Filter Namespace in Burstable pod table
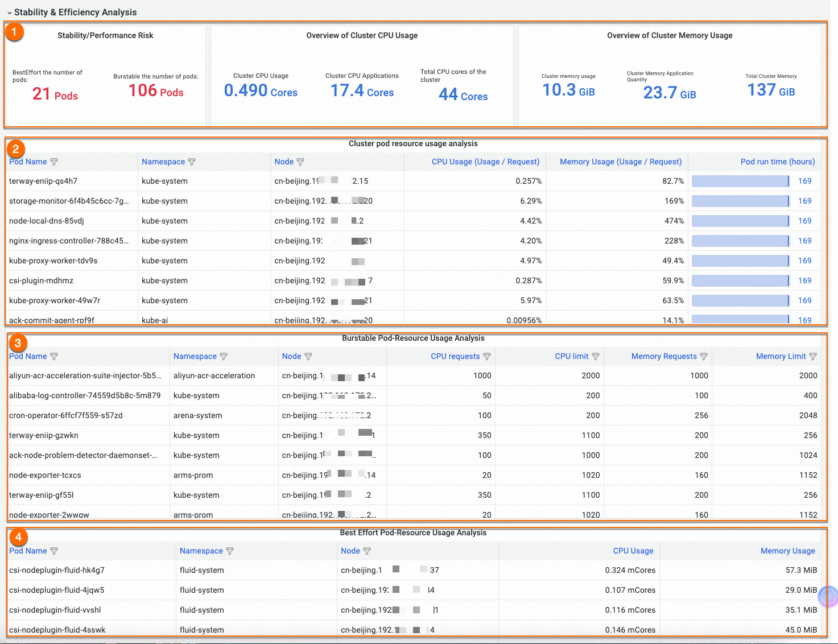 (x=224, y=357)
